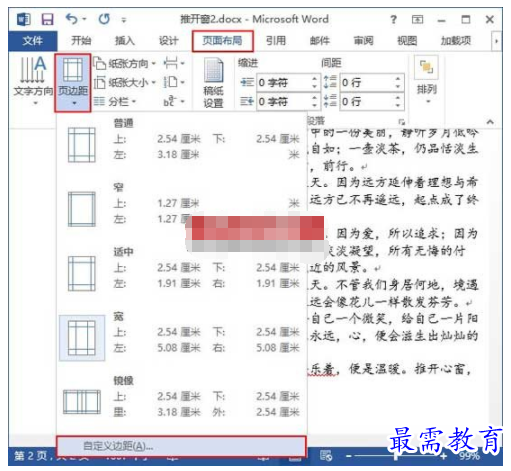This screenshot has width=511, height=471.
Task: Open the 文件 File tab
Action: click(33, 41)
